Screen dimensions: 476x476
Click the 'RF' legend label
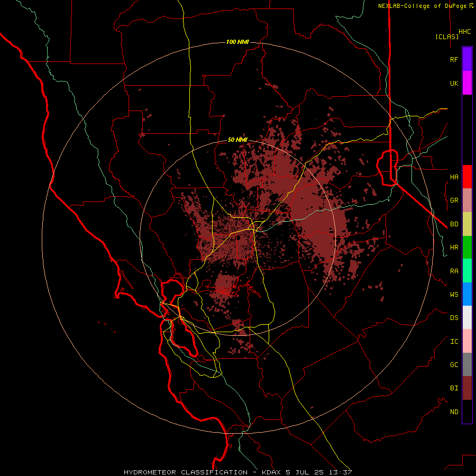(454, 60)
